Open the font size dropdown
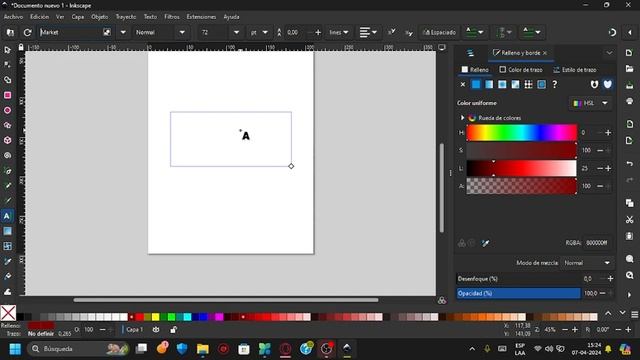Screen dimensions: 640x360 (236, 32)
